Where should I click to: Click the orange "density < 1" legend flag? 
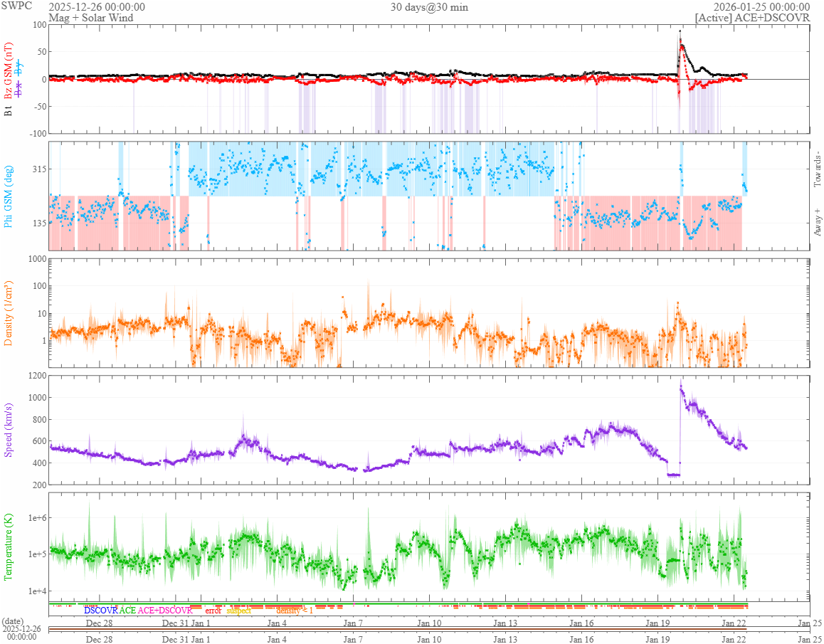(x=294, y=611)
